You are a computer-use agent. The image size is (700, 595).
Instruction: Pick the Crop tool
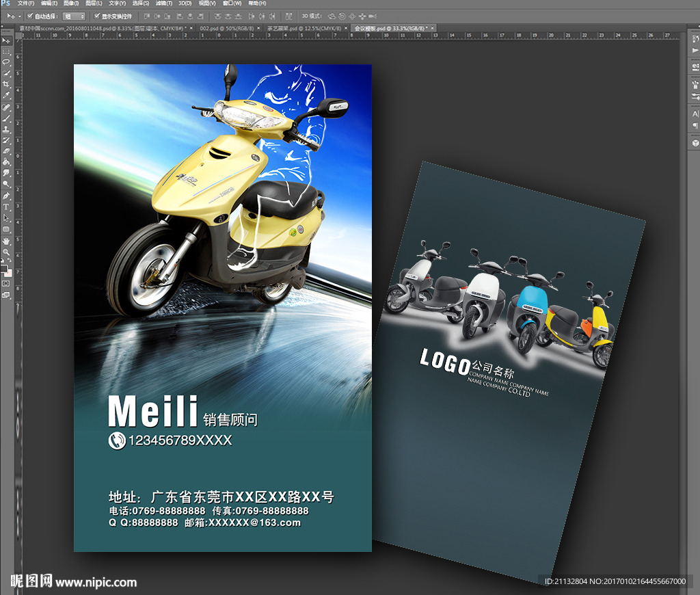pos(6,83)
